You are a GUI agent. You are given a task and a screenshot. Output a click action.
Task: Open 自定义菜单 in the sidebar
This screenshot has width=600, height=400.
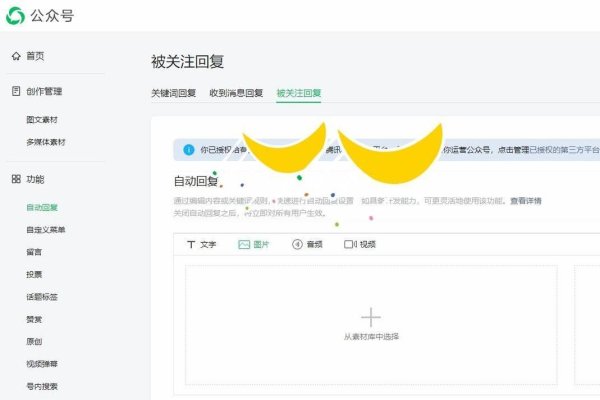[x=46, y=230]
